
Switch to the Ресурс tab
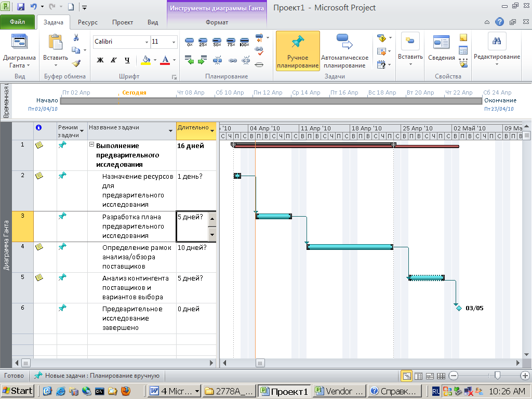point(87,22)
